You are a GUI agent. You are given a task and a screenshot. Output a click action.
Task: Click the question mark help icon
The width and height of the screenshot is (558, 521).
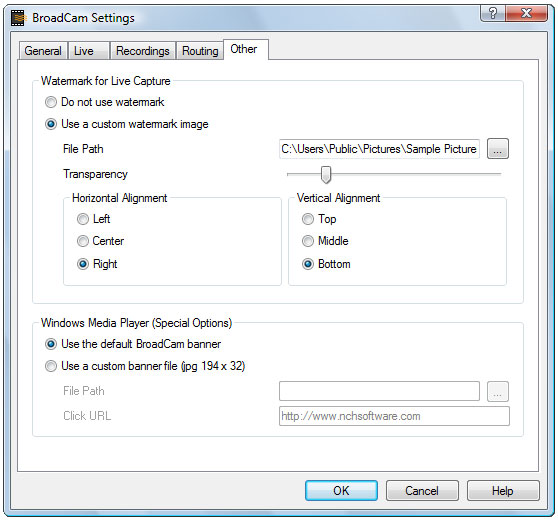click(x=493, y=13)
